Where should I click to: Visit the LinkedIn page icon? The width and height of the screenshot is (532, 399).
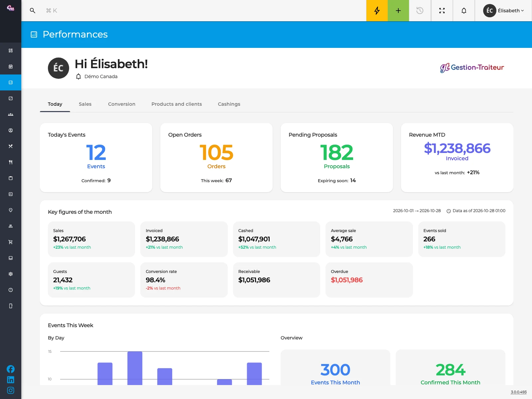(x=11, y=380)
